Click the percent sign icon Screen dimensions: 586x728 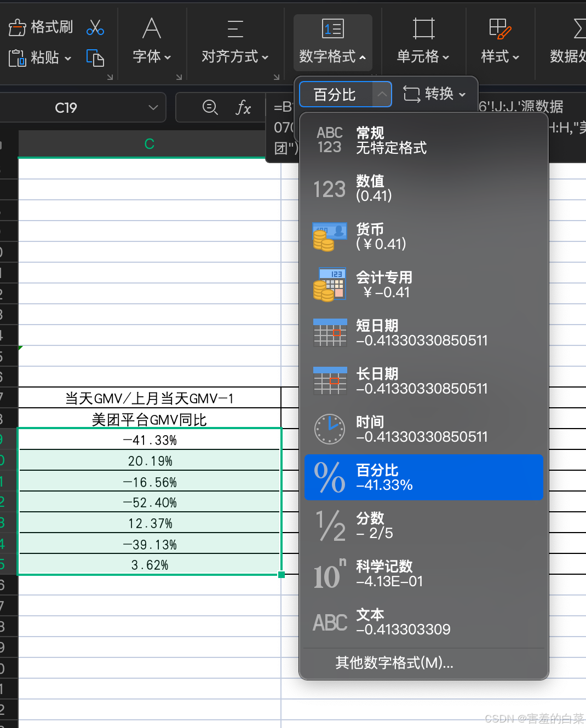(330, 477)
